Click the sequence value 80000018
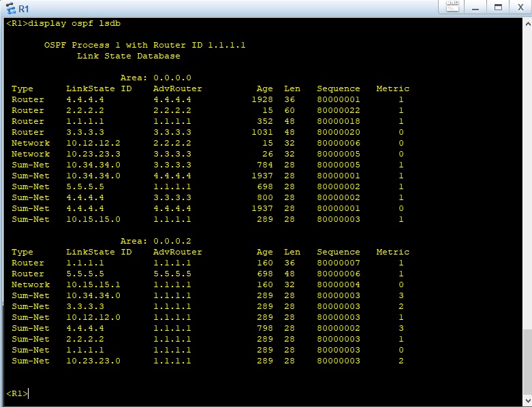The height and width of the screenshot is (407, 532). coord(339,121)
